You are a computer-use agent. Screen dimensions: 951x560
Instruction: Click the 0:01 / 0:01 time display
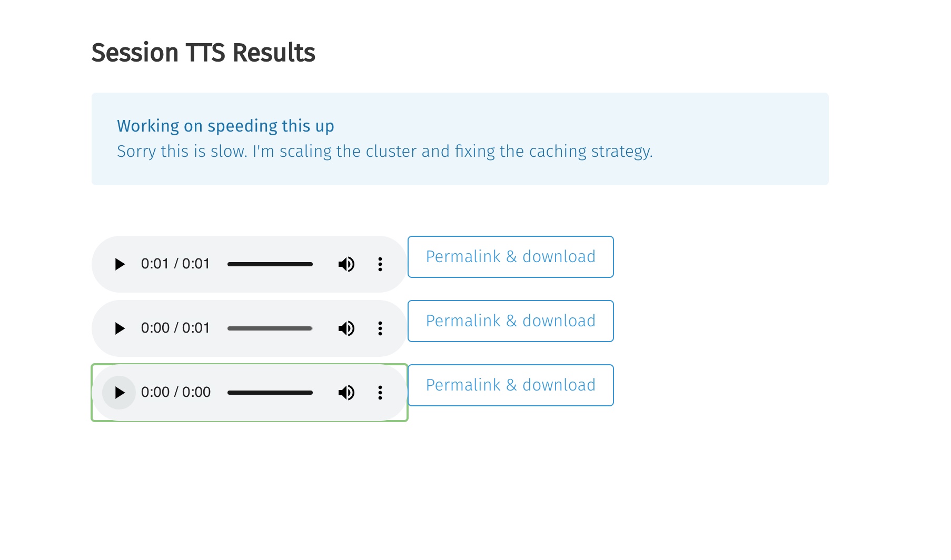[x=175, y=264]
